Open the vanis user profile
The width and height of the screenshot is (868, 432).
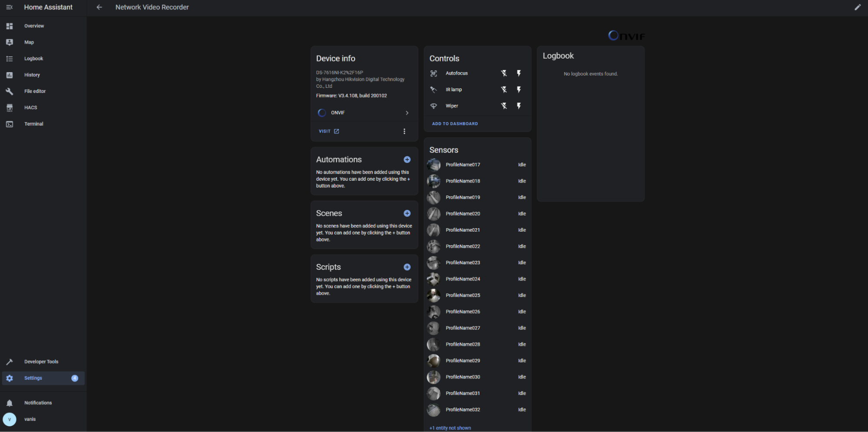[30, 419]
